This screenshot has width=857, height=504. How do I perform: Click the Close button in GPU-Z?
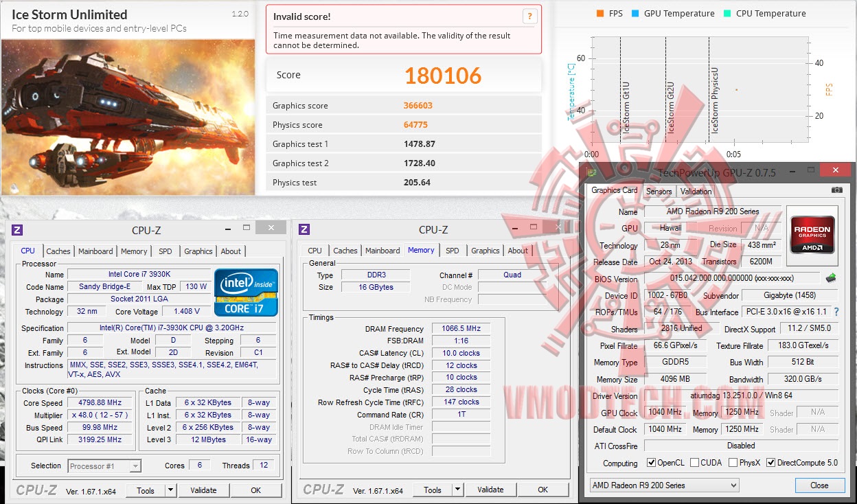click(819, 485)
